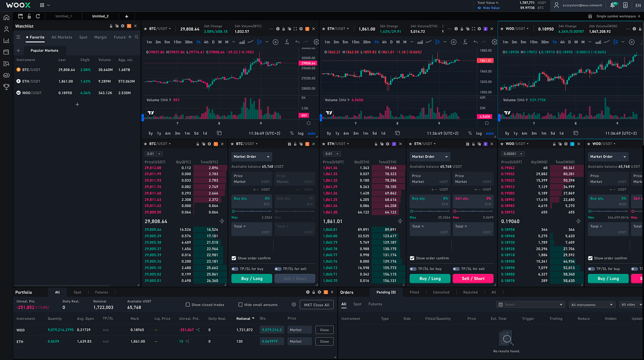Enable TP/SL for buy in ETH order panel
644x360 pixels.
point(413,269)
